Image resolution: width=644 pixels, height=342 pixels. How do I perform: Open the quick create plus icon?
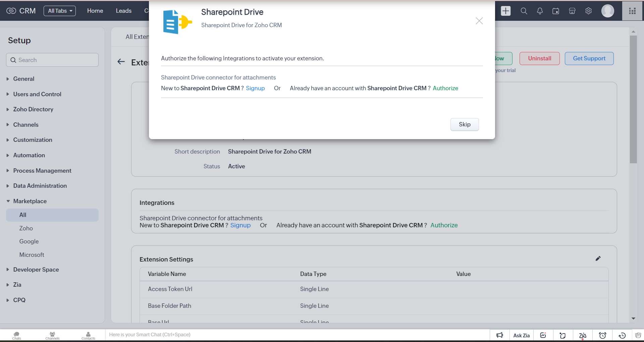coord(506,11)
